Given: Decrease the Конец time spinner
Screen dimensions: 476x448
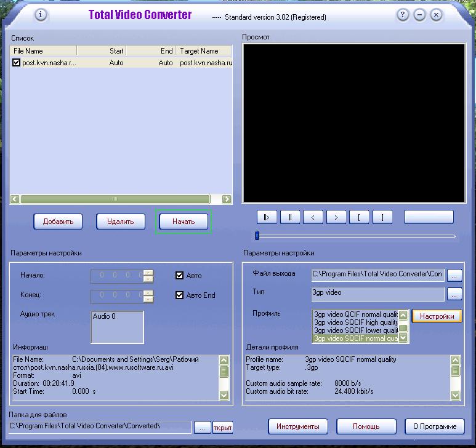Looking at the screenshot, I should pyautogui.click(x=148, y=299).
